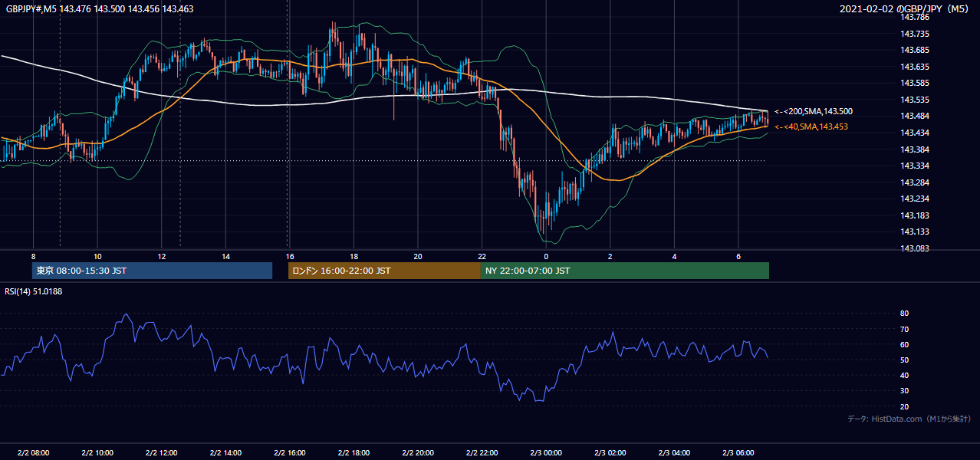
Task: Click the London session bar 16:00-22:00 JST
Action: point(384,271)
